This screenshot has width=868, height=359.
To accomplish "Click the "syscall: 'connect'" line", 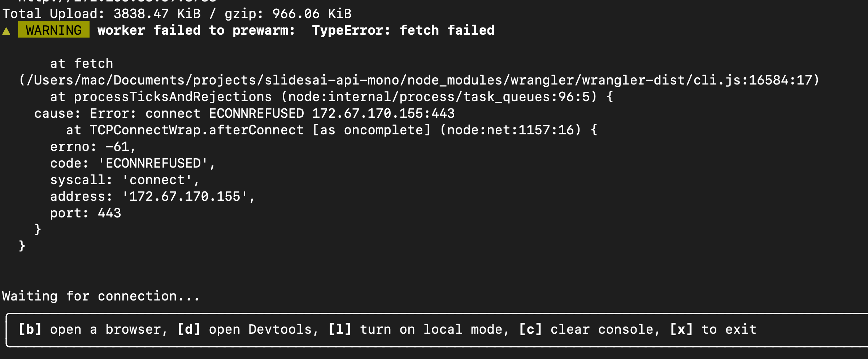I will coord(125,180).
